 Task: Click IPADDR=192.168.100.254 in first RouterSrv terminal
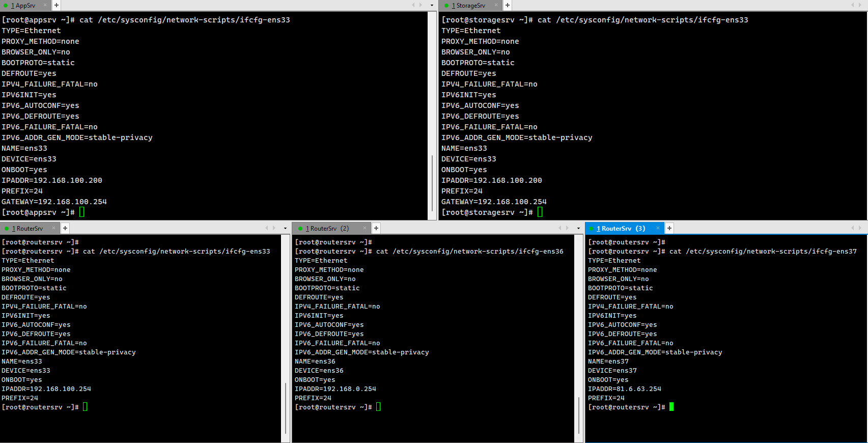tap(46, 389)
